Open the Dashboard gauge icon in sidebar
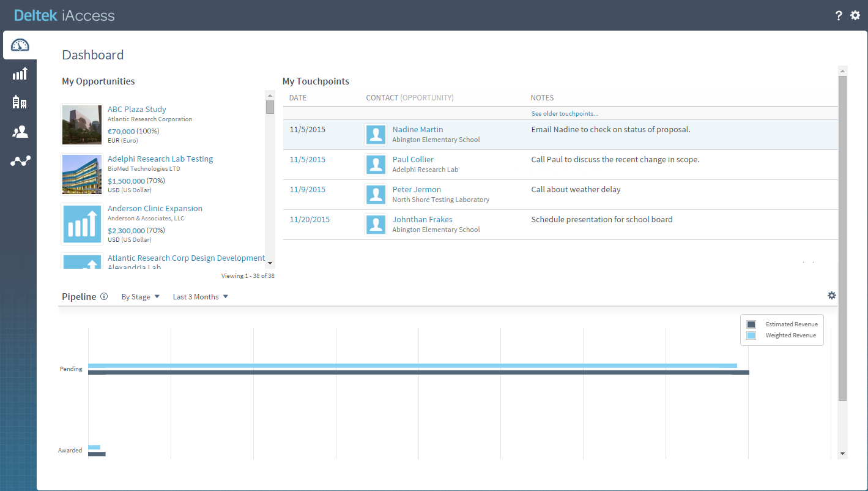The width and height of the screenshot is (868, 491). click(20, 45)
